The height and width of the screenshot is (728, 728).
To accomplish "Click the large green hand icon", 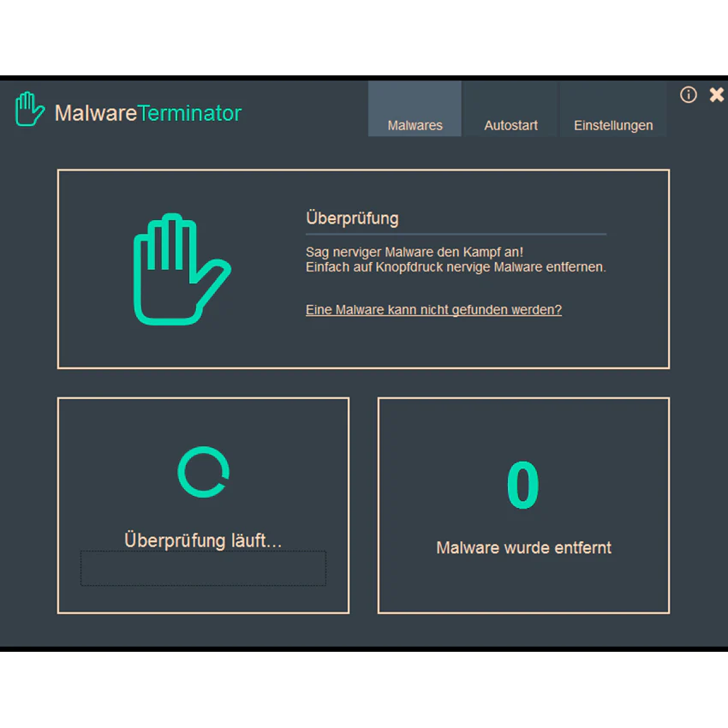I will [182, 269].
